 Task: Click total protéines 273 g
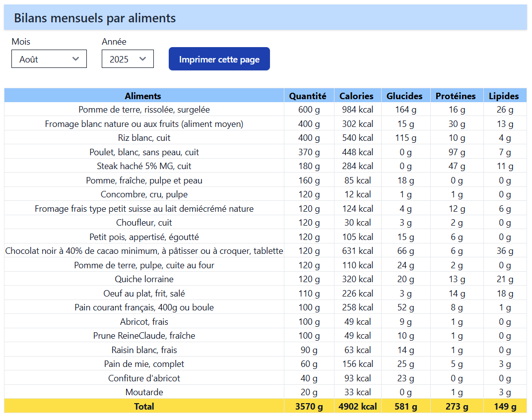(457, 407)
